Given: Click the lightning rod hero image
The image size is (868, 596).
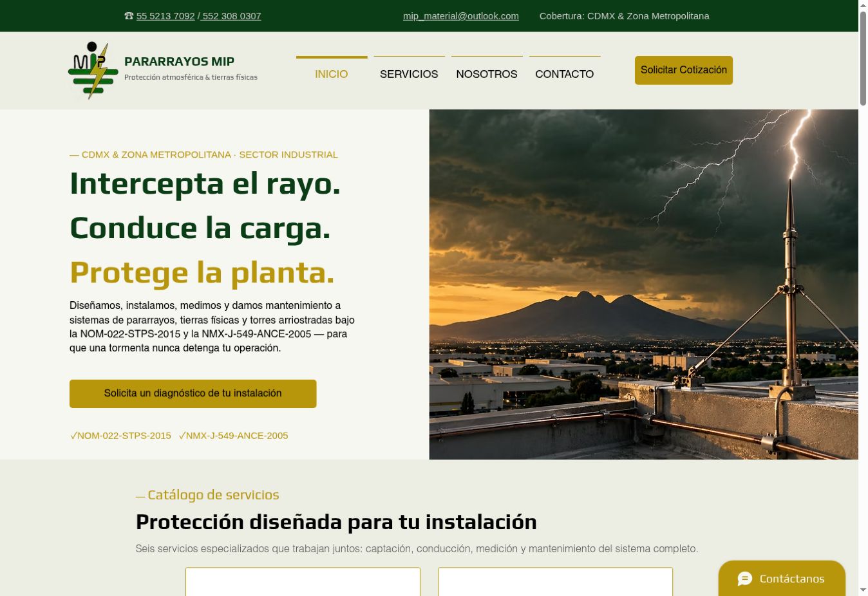Looking at the screenshot, I should [643, 284].
